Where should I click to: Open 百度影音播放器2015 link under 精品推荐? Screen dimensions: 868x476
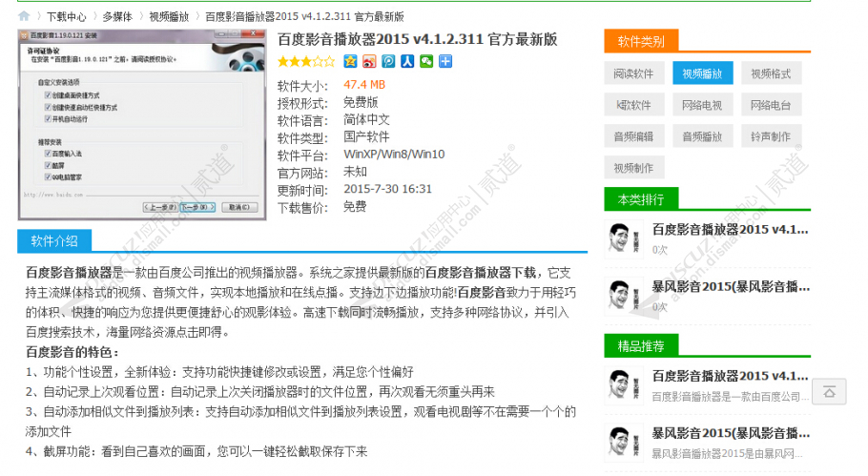click(x=730, y=376)
